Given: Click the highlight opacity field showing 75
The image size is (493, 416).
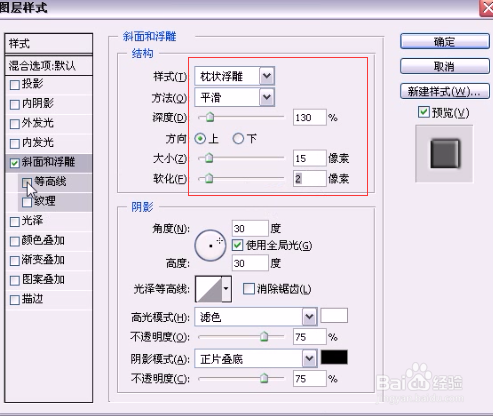Looking at the screenshot, I should click(309, 337).
